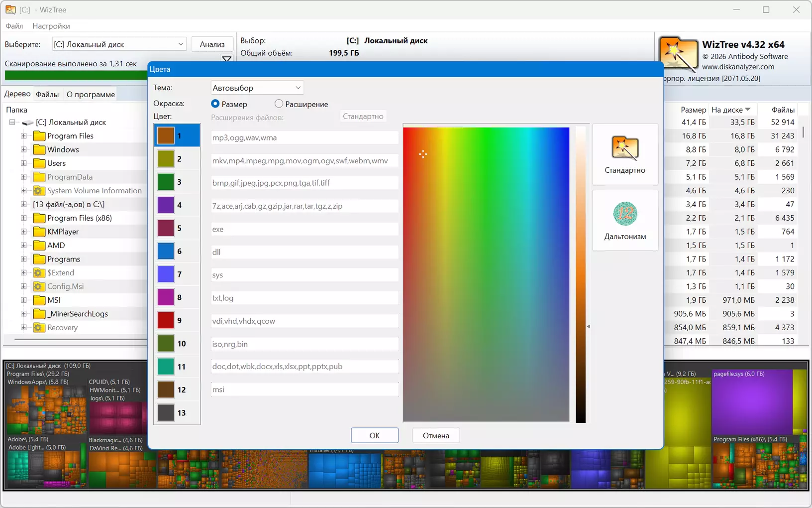The height and width of the screenshot is (508, 812).
Task: Select color swatch 9 (red)
Action: click(166, 320)
